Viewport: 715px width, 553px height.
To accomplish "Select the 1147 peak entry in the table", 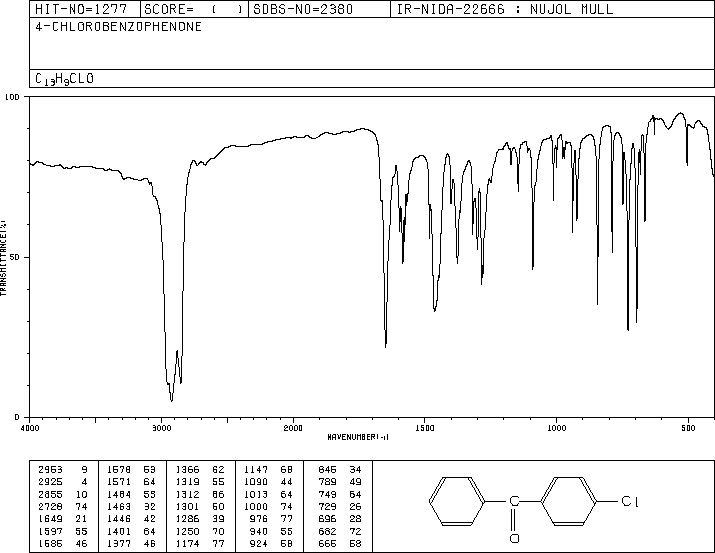I will click(269, 470).
